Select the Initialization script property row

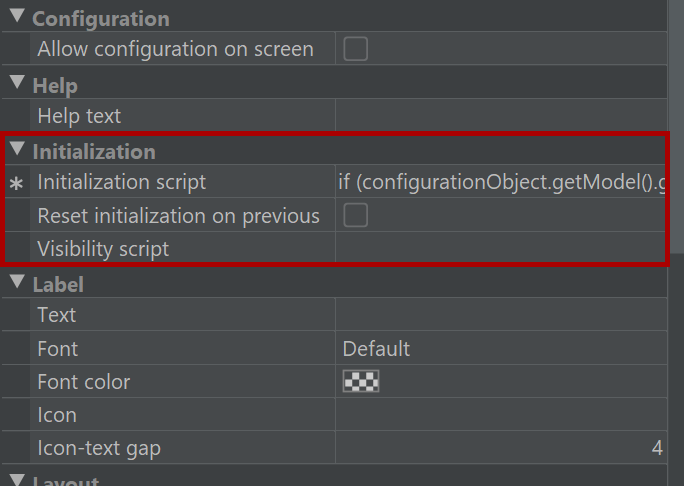(335, 181)
